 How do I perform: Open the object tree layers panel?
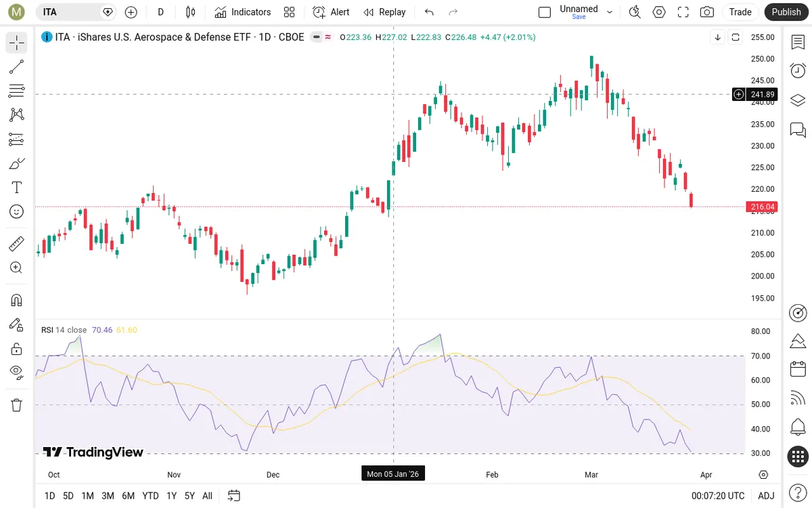[x=798, y=100]
